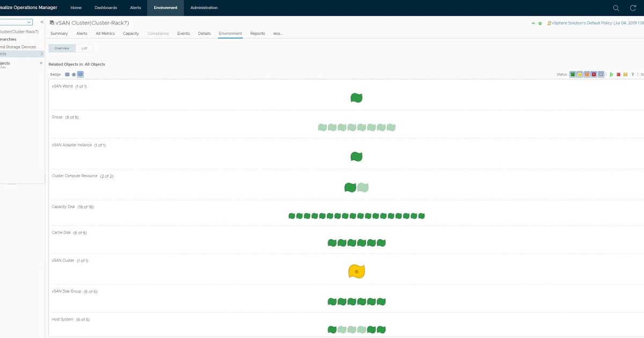Collapse tabs with the less... option

(x=278, y=33)
